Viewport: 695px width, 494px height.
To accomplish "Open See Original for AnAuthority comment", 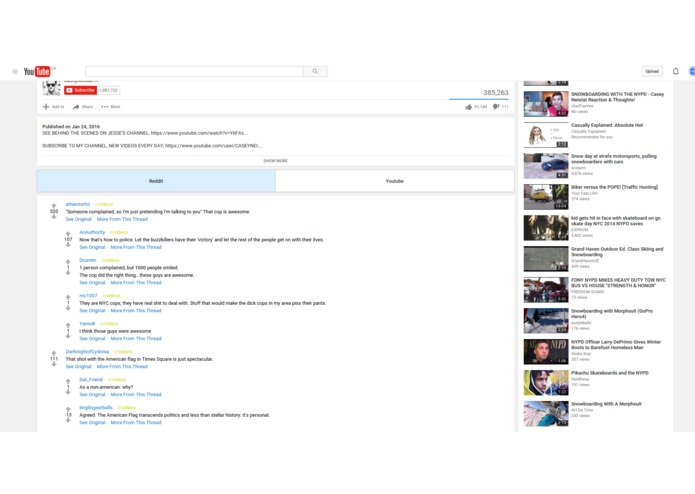I will 92,247.
